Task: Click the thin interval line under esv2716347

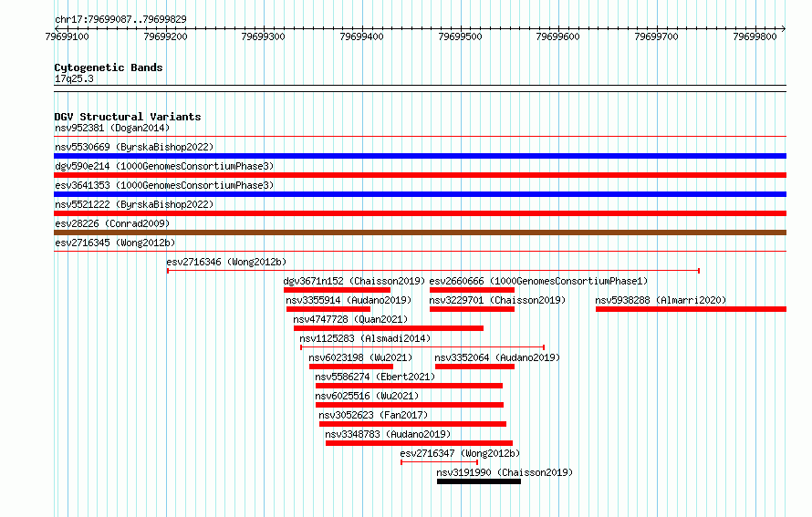Action: coord(440,462)
